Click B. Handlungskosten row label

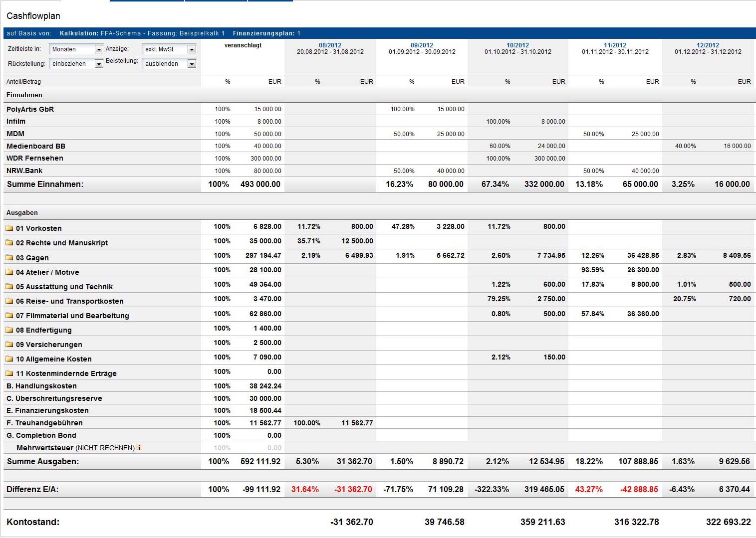(41, 386)
